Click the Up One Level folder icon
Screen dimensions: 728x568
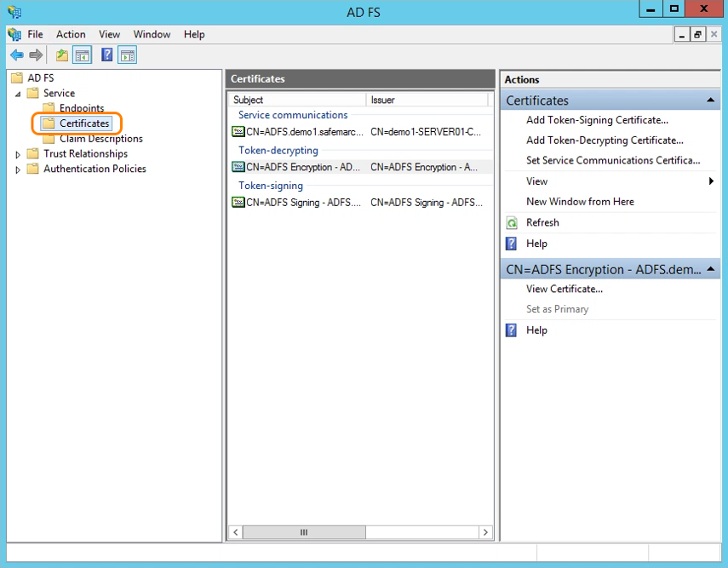tap(61, 55)
